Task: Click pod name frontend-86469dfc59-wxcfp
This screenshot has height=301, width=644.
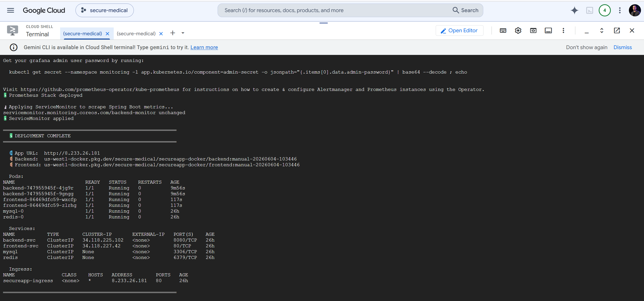Action: [40, 199]
